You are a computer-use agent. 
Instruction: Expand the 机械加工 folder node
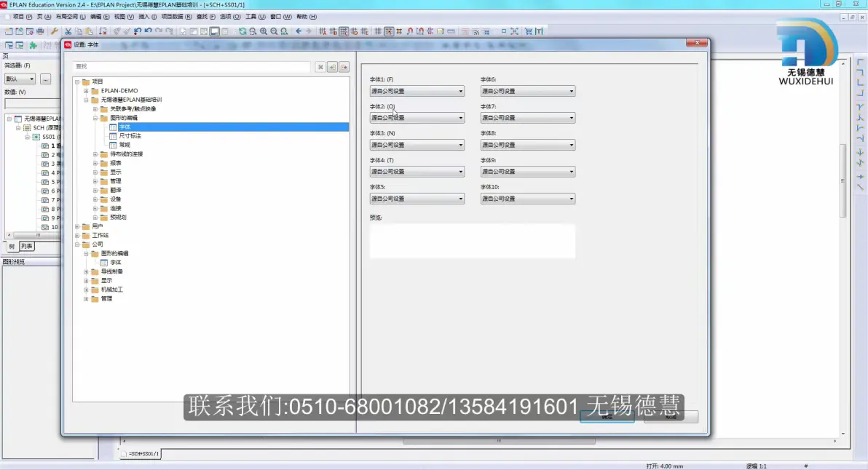pos(86,290)
